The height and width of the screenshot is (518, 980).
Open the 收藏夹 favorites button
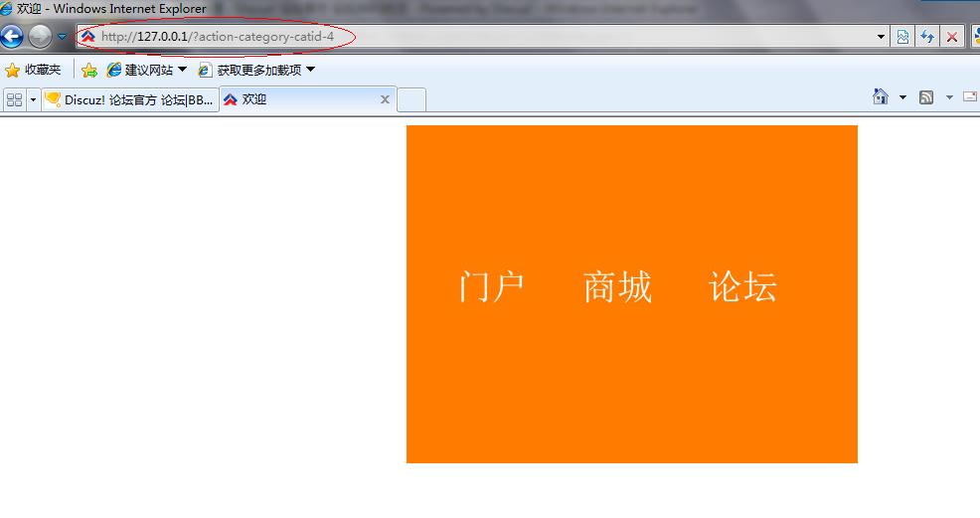(x=33, y=70)
